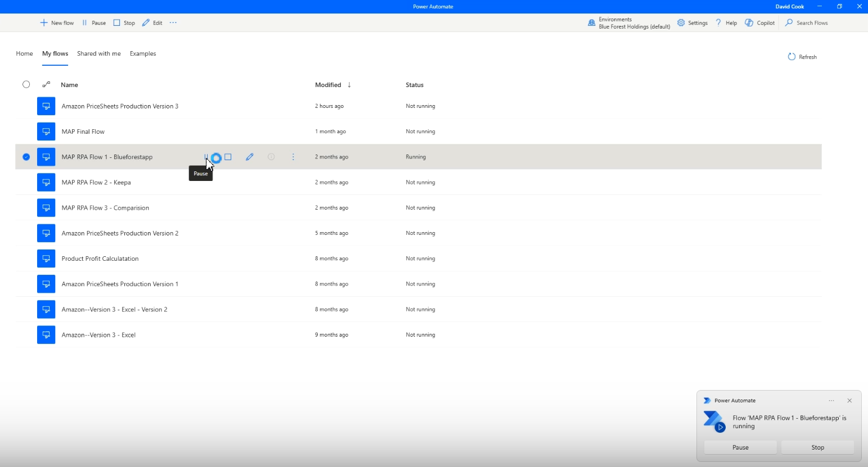This screenshot has height=467, width=868.
Task: Open the Examples tab
Action: pyautogui.click(x=143, y=54)
